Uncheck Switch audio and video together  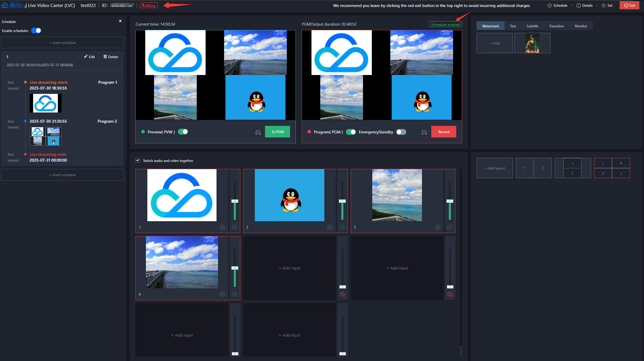138,160
